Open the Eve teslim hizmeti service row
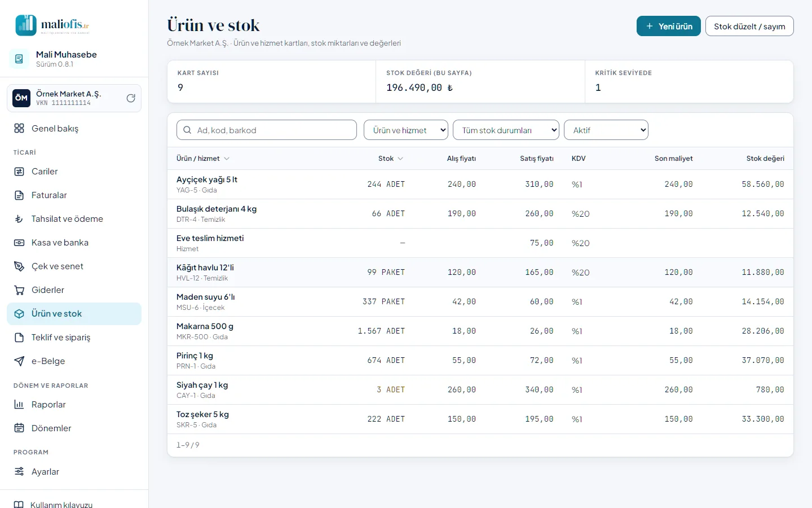The height and width of the screenshot is (508, 812). click(480, 243)
